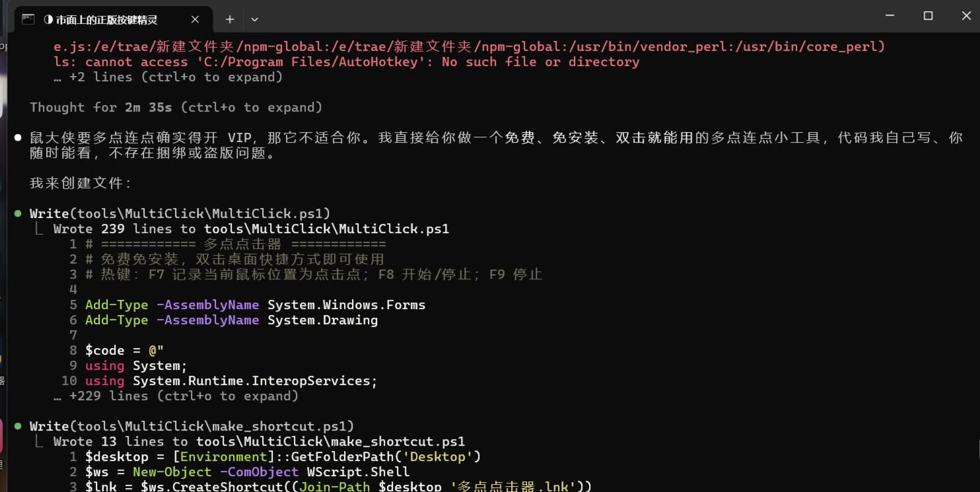Select the 市面上的正版按键精灵 tab title
The height and width of the screenshot is (492, 980).
106,20
